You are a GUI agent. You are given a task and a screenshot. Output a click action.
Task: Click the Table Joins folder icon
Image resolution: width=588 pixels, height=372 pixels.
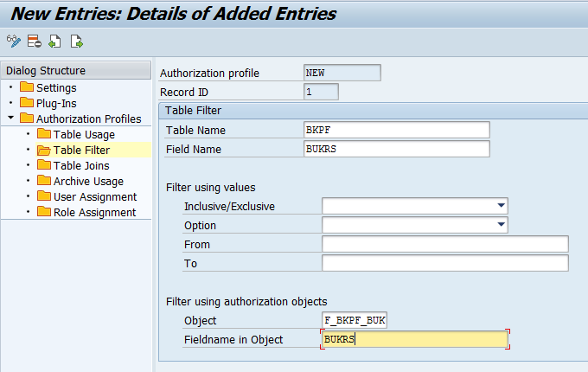[x=44, y=164]
